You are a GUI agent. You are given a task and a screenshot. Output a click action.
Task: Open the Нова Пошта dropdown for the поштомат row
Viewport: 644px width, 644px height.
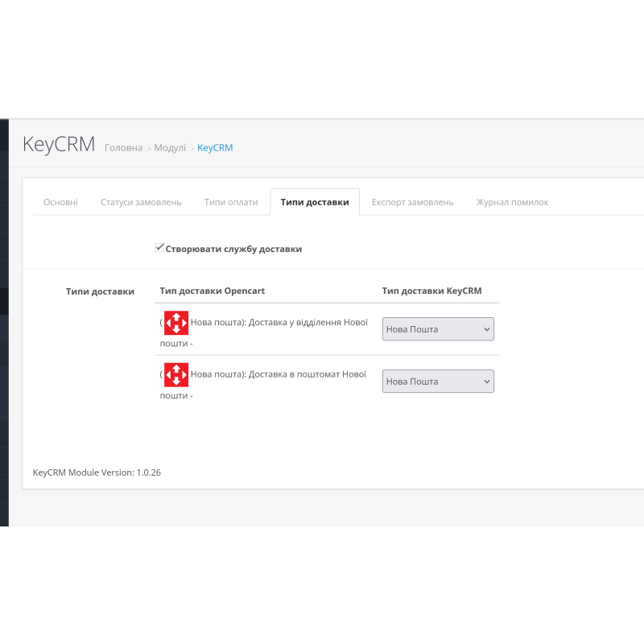click(438, 381)
